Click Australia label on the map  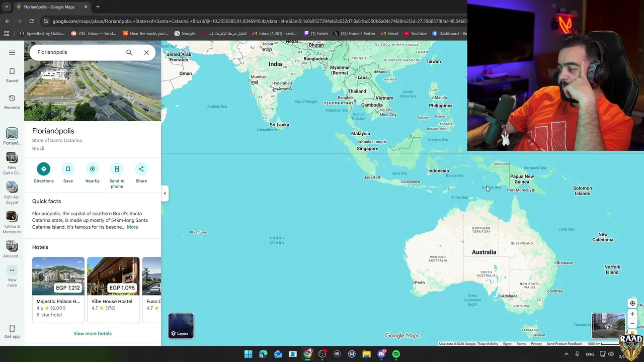pos(484,252)
